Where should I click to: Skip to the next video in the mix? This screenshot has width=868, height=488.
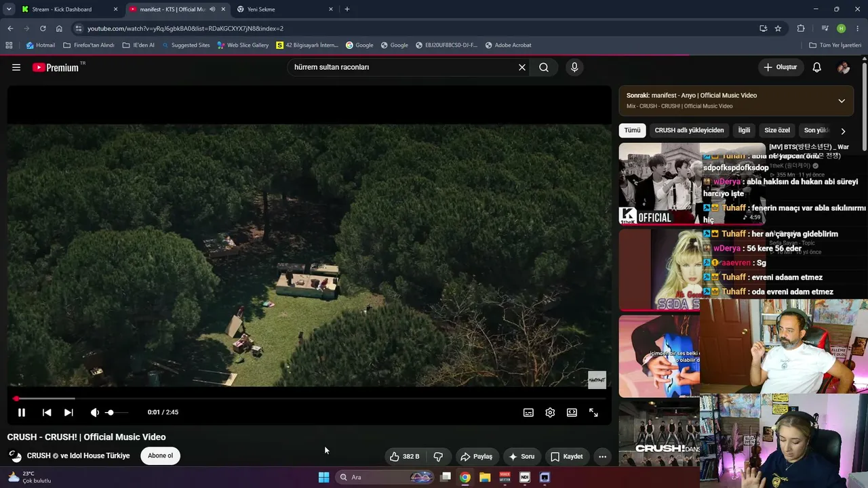point(68,412)
